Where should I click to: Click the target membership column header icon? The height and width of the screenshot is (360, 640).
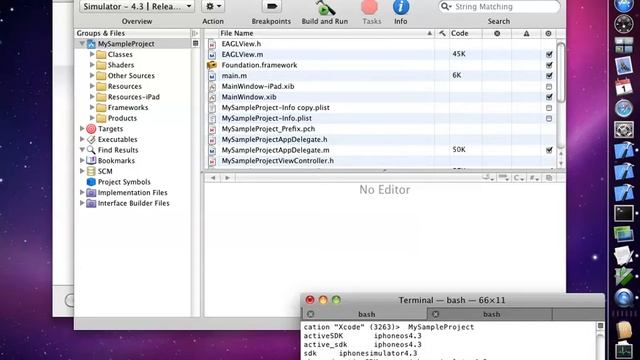(x=548, y=33)
